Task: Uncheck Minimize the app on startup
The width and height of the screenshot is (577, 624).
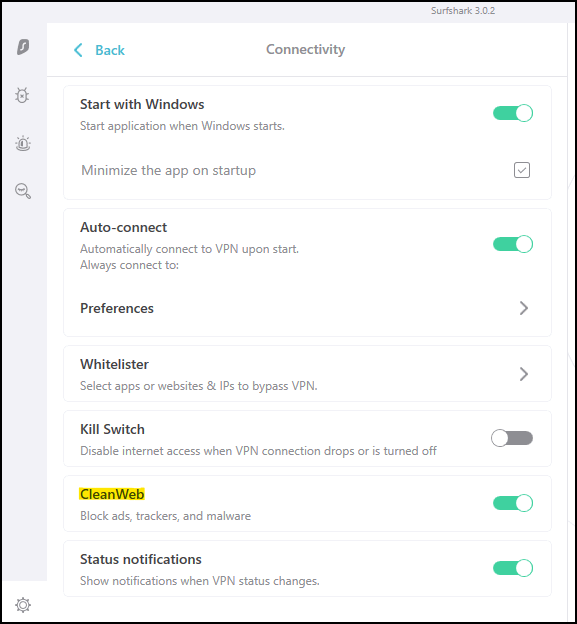Action: pyautogui.click(x=522, y=170)
